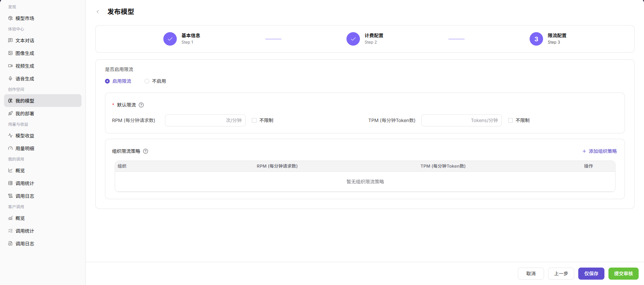
Task: Check 不限制 for TPM
Action: pos(511,120)
